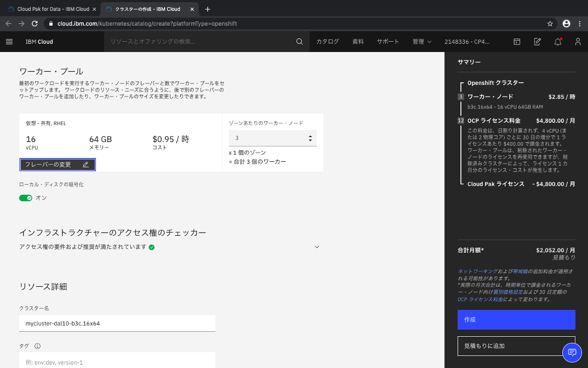Click the クラスター名 input field
The image size is (588, 368).
tap(117, 324)
